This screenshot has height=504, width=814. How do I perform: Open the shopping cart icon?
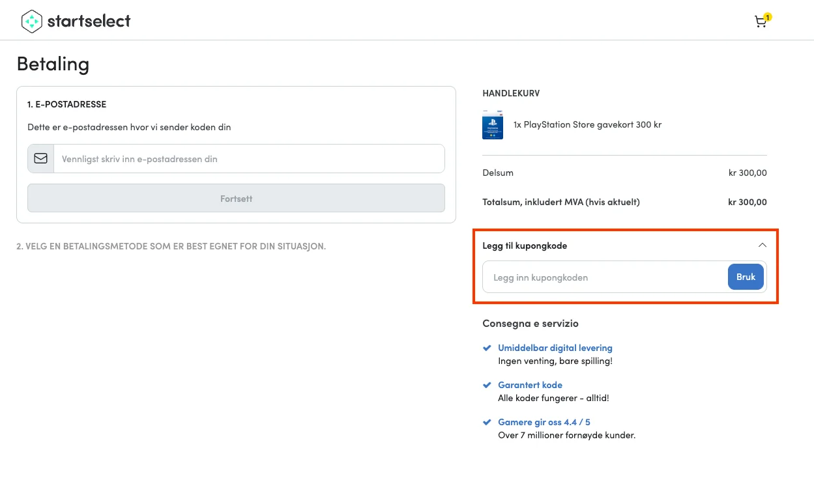(761, 21)
